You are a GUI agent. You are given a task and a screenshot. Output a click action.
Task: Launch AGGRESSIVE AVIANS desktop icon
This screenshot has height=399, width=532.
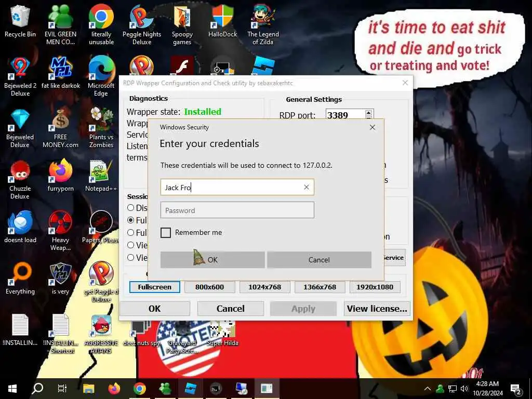101,334
